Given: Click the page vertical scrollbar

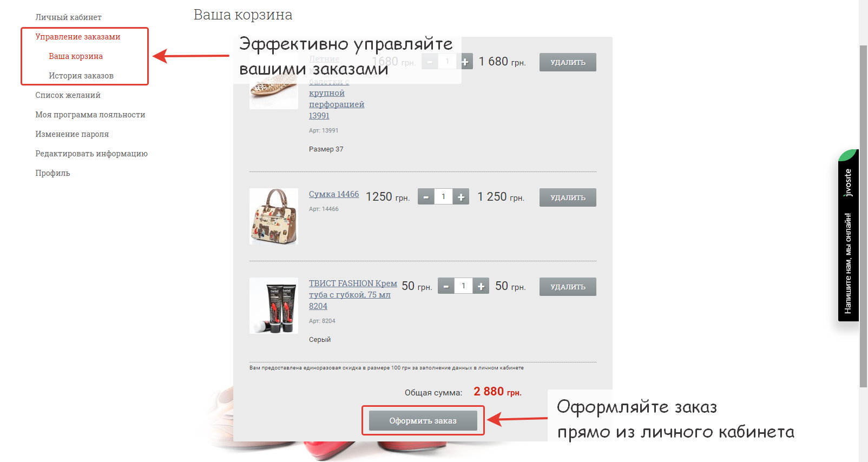Looking at the screenshot, I should pos(863,216).
